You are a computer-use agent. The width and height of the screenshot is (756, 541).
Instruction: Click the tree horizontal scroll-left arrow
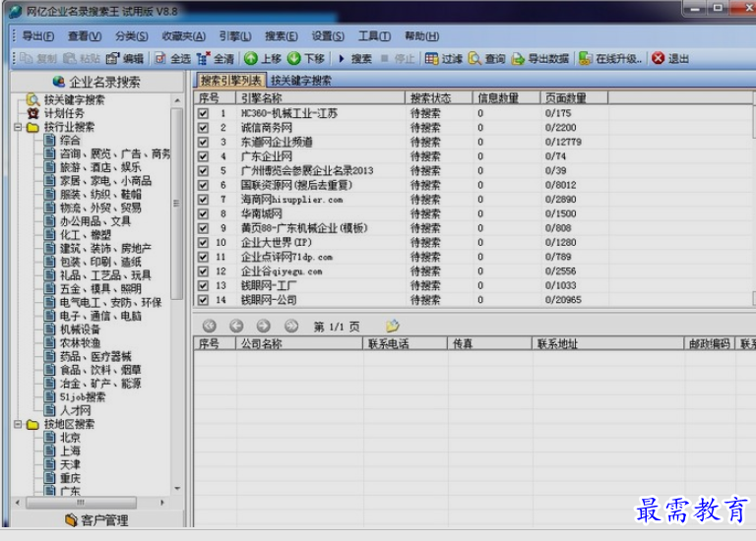(18, 503)
